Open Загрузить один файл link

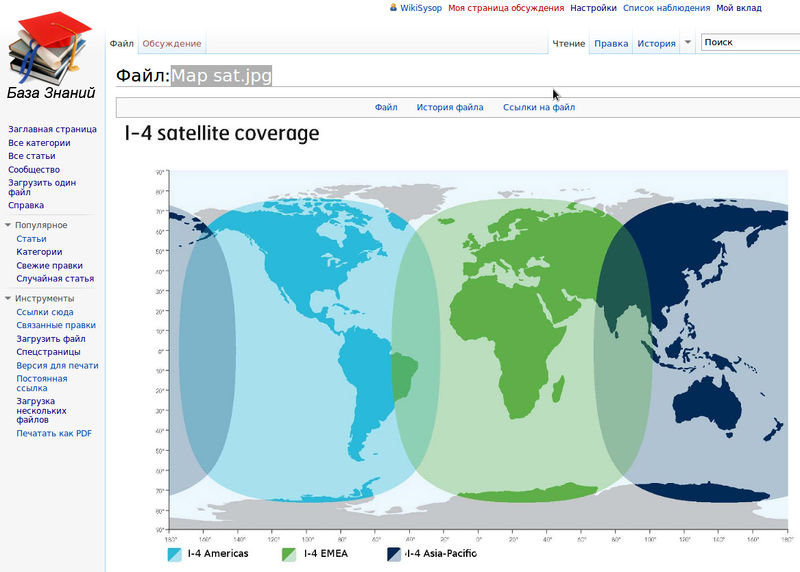(x=42, y=187)
